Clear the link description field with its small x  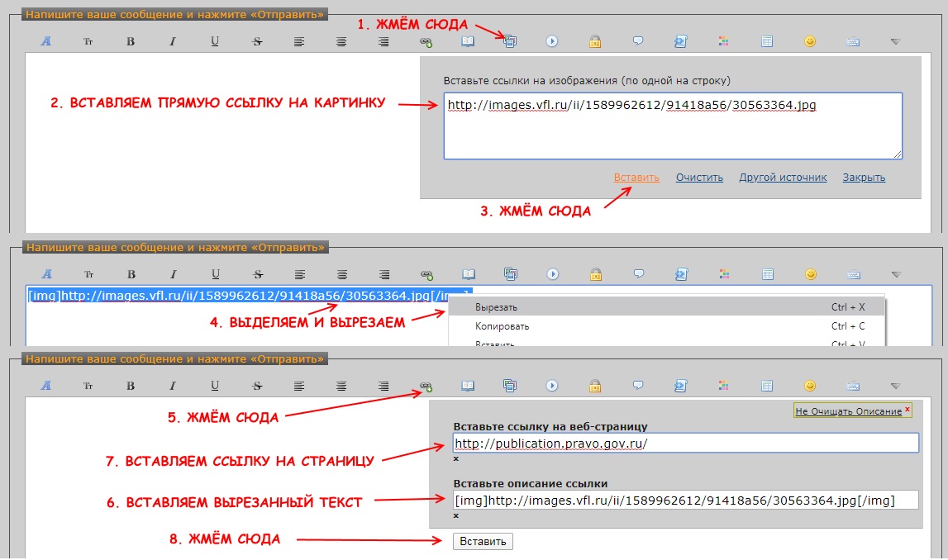(456, 516)
